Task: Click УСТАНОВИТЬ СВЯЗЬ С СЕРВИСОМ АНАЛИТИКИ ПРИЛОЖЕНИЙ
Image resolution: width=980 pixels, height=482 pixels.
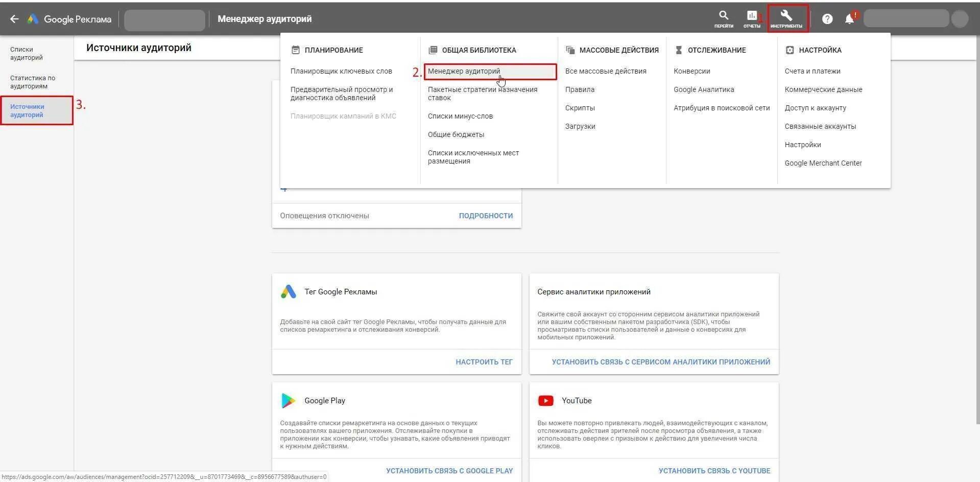Action: coord(661,362)
